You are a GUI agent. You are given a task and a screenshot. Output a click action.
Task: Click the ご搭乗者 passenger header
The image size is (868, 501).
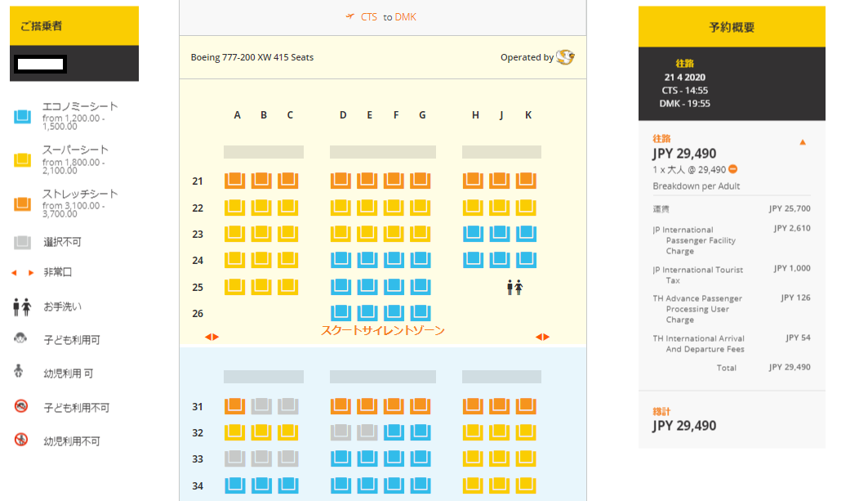coord(74,25)
